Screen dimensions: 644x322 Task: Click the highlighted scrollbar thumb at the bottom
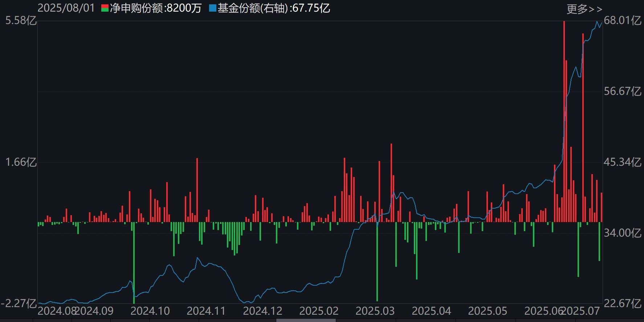(x=306, y=320)
